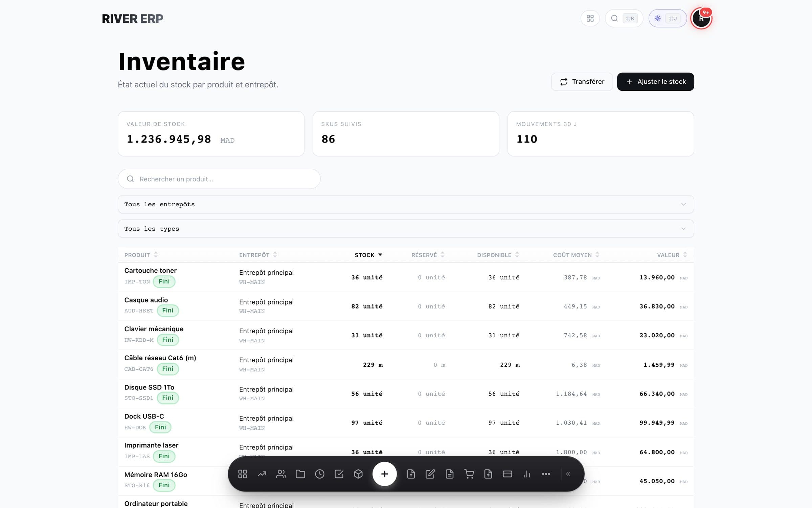Sort by the ENTREPÔT column
The image size is (812, 508).
tap(258, 255)
